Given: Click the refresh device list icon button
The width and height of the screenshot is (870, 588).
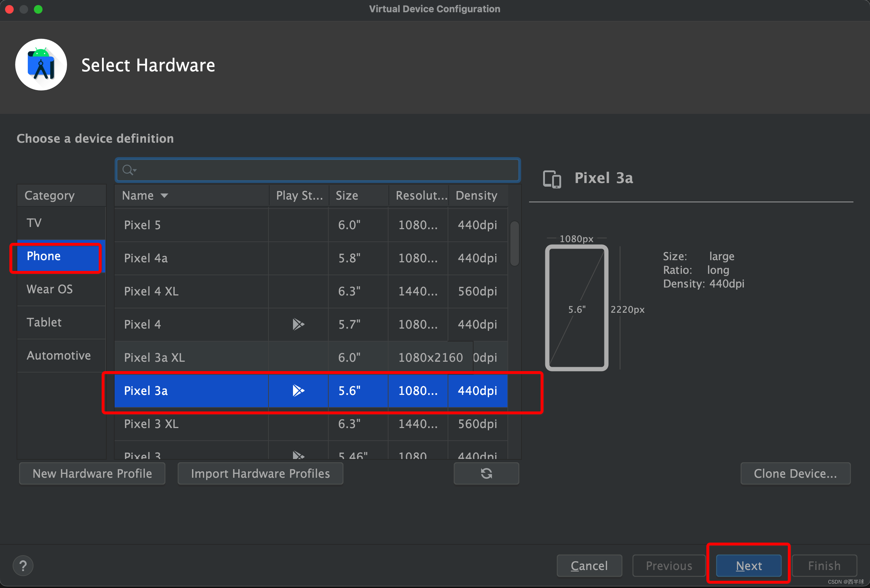Looking at the screenshot, I should [486, 473].
